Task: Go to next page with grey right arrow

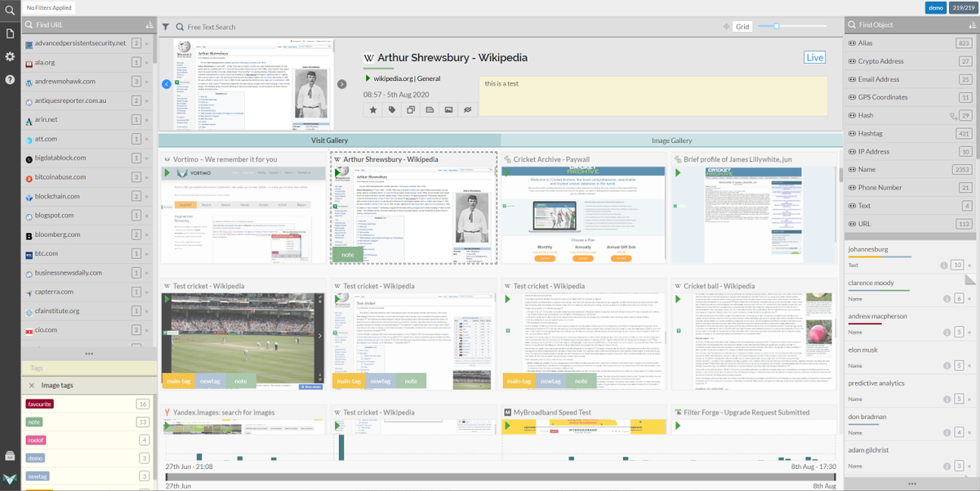Action: pyautogui.click(x=344, y=83)
